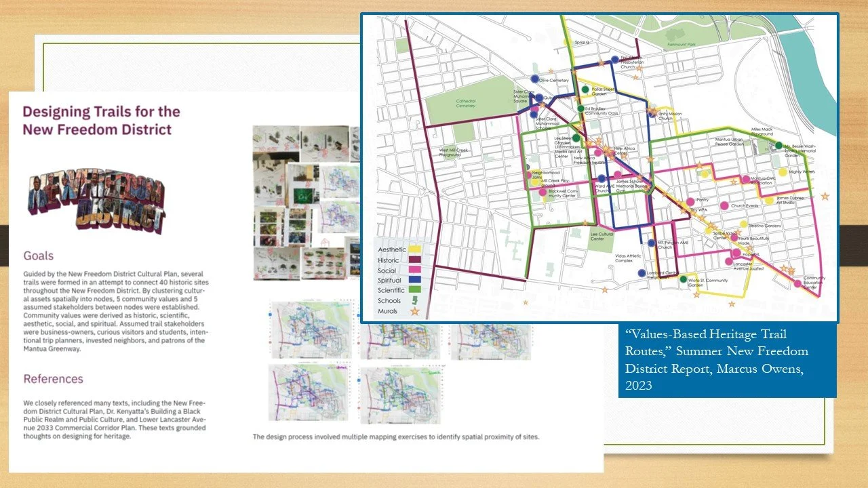The image size is (868, 488).
Task: Click the Wiota St. Community Garden marker
Action: (683, 279)
